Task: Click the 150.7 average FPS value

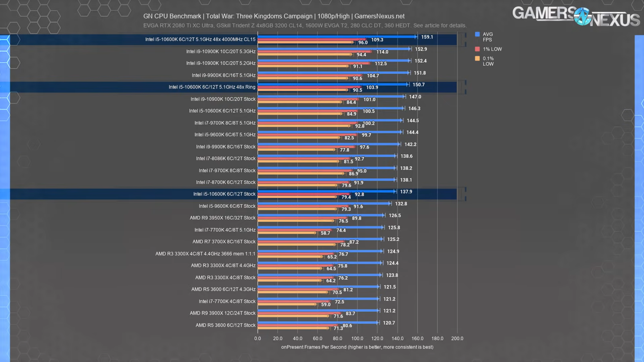Action: [x=419, y=85]
